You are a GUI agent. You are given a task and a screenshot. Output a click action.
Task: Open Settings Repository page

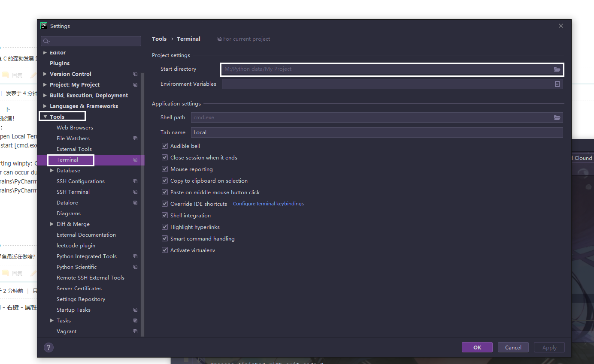click(x=81, y=299)
